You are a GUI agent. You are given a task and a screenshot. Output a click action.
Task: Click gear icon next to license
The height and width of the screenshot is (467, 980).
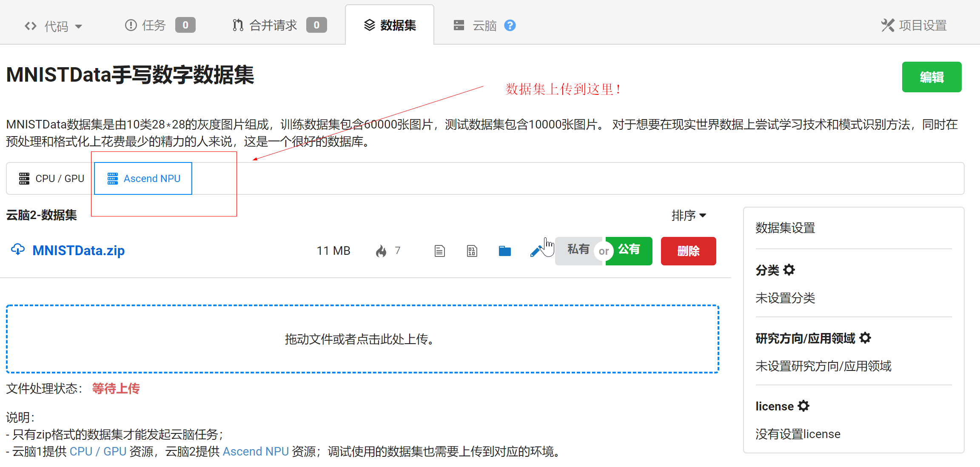click(x=803, y=406)
